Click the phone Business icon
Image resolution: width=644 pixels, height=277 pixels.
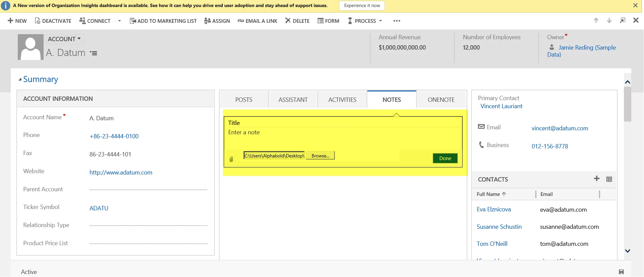[481, 145]
